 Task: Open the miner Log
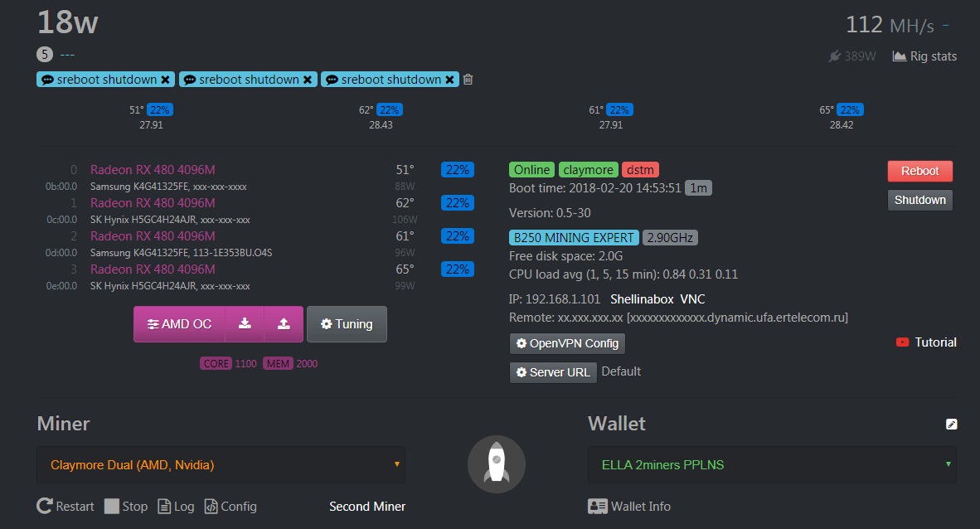click(176, 507)
